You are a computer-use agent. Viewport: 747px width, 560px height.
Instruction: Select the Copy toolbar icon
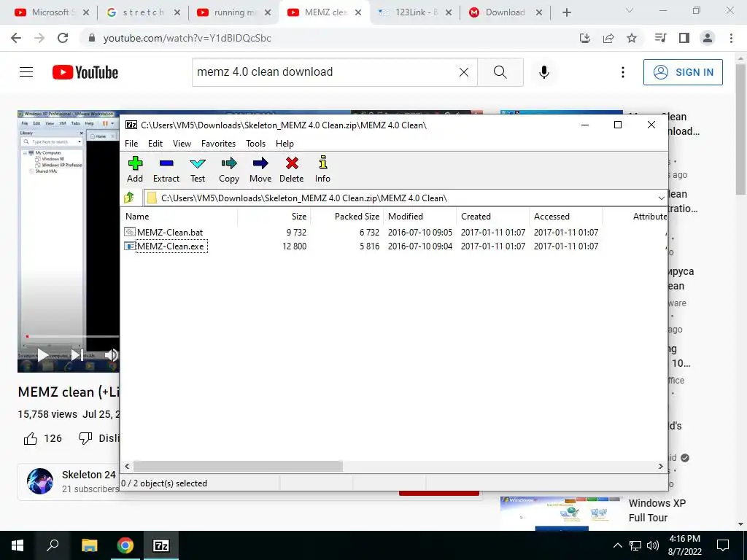point(229,169)
